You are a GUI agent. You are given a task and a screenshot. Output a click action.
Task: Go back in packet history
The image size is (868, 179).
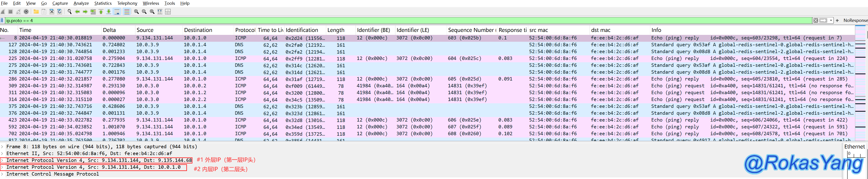tap(78, 12)
